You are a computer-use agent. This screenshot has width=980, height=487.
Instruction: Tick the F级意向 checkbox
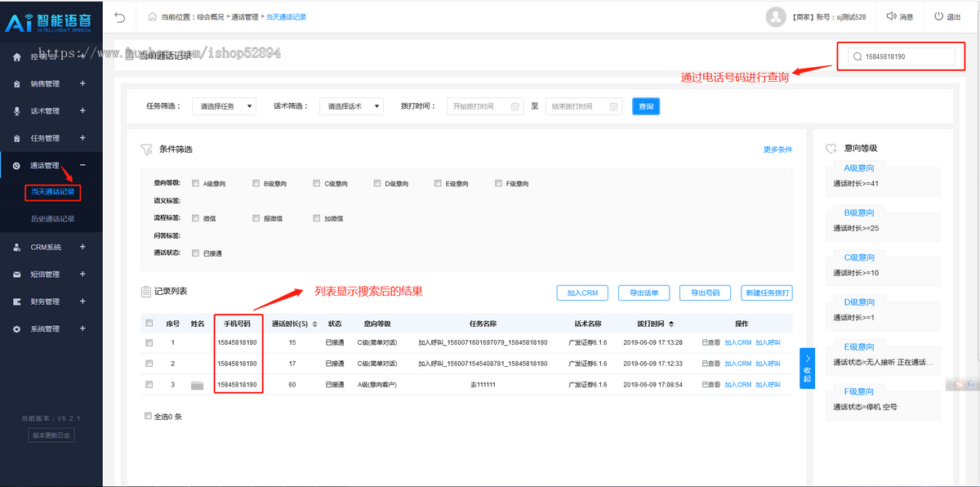pos(498,183)
